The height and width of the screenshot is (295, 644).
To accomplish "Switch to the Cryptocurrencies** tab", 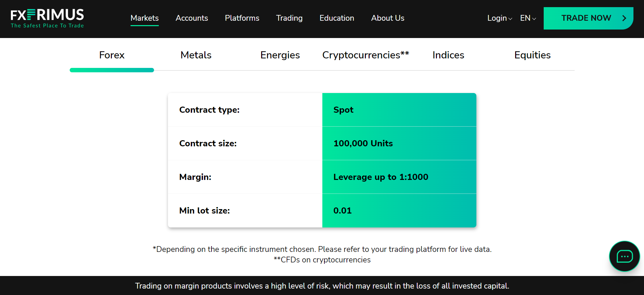I will (366, 55).
